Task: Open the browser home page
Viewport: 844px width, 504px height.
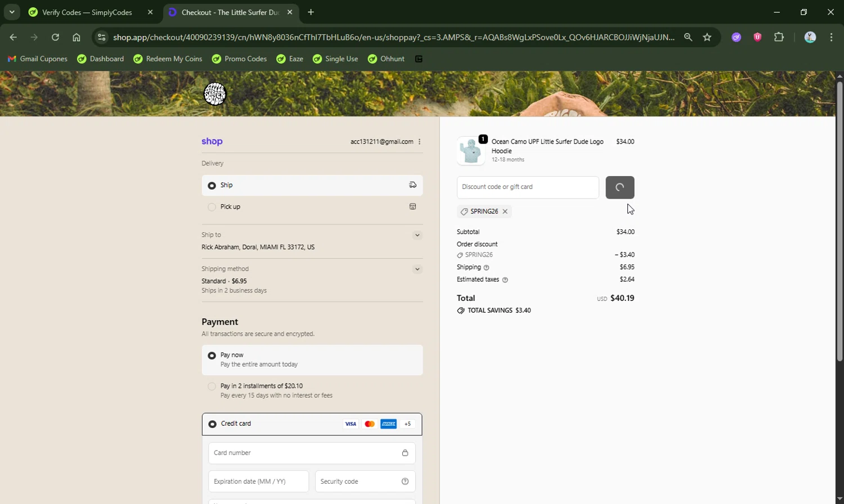Action: click(x=77, y=37)
